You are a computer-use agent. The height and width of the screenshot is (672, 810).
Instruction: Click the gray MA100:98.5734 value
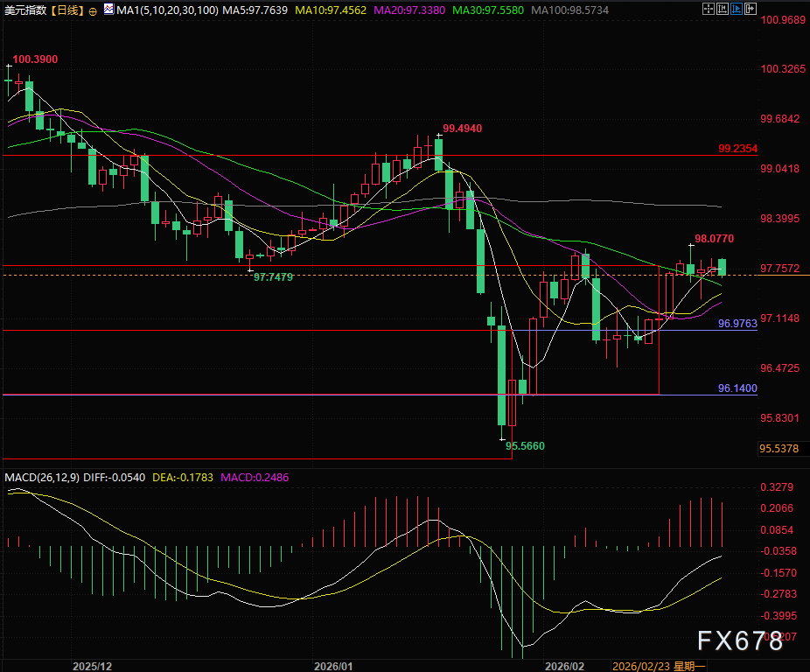tap(569, 10)
